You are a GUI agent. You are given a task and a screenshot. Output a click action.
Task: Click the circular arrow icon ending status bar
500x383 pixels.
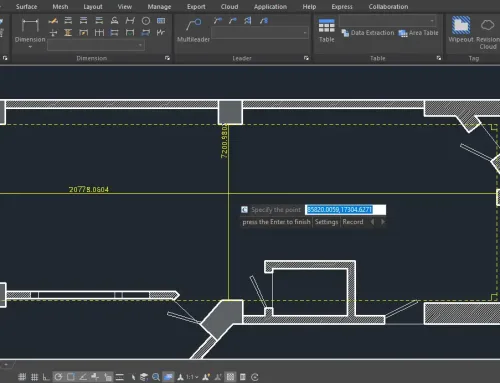[255, 377]
